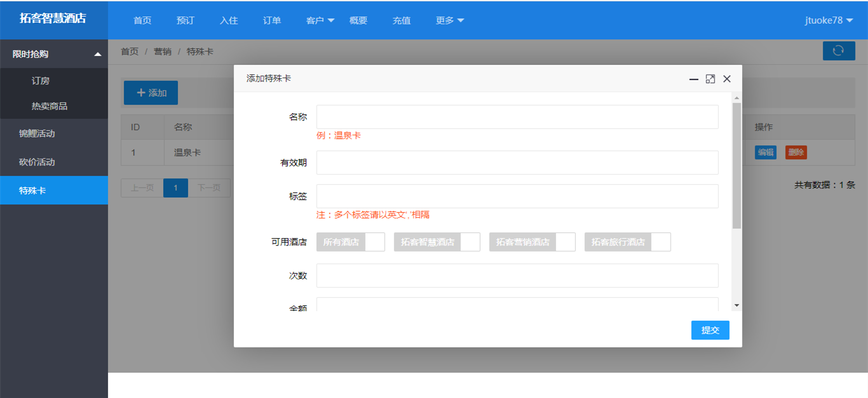Click the 名称 column header
The image size is (868, 398).
[183, 127]
